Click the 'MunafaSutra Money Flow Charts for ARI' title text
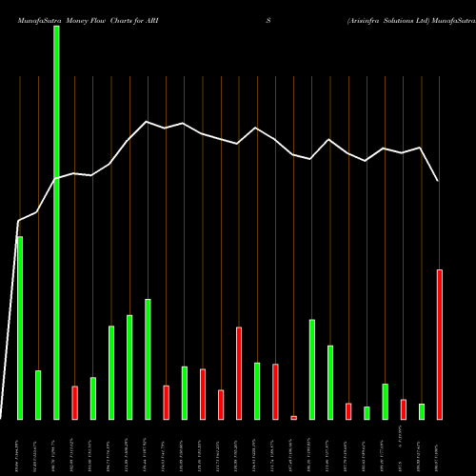 88,21
